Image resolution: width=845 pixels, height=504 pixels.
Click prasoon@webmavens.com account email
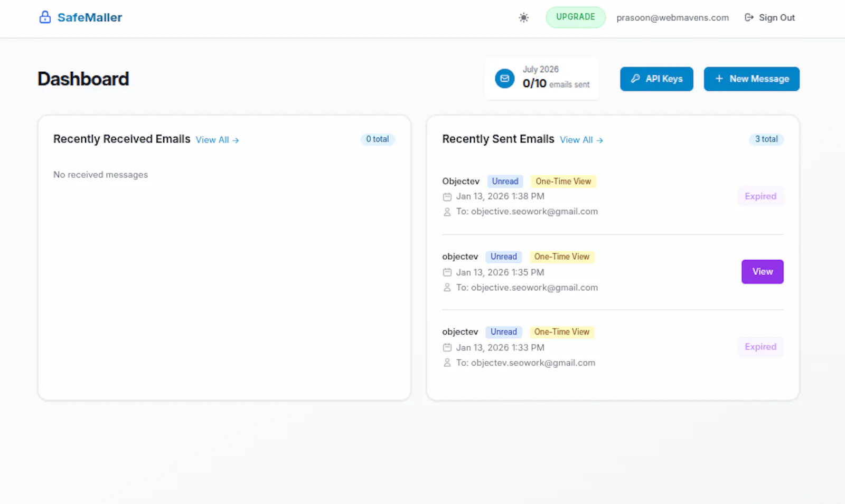tap(672, 17)
